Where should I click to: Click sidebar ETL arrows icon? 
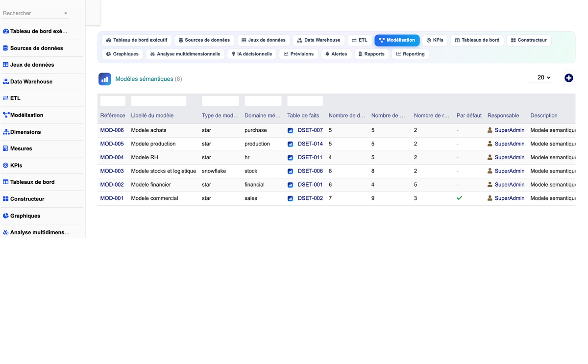[6, 98]
